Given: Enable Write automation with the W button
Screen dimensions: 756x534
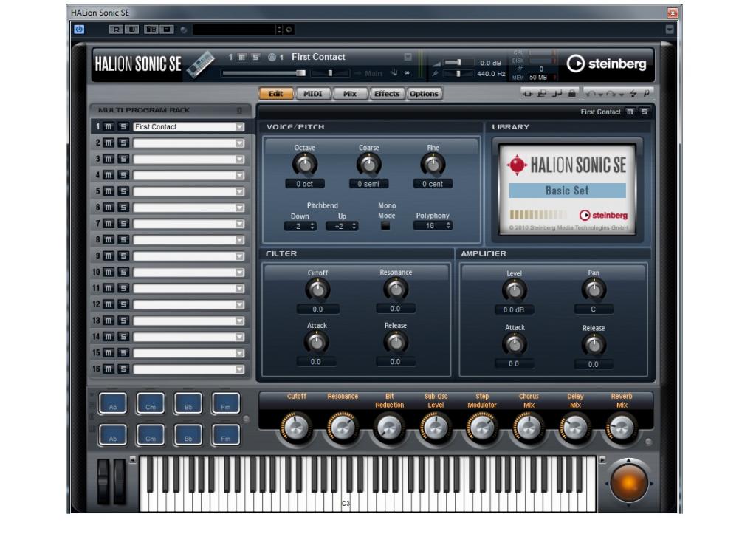Looking at the screenshot, I should click(131, 30).
